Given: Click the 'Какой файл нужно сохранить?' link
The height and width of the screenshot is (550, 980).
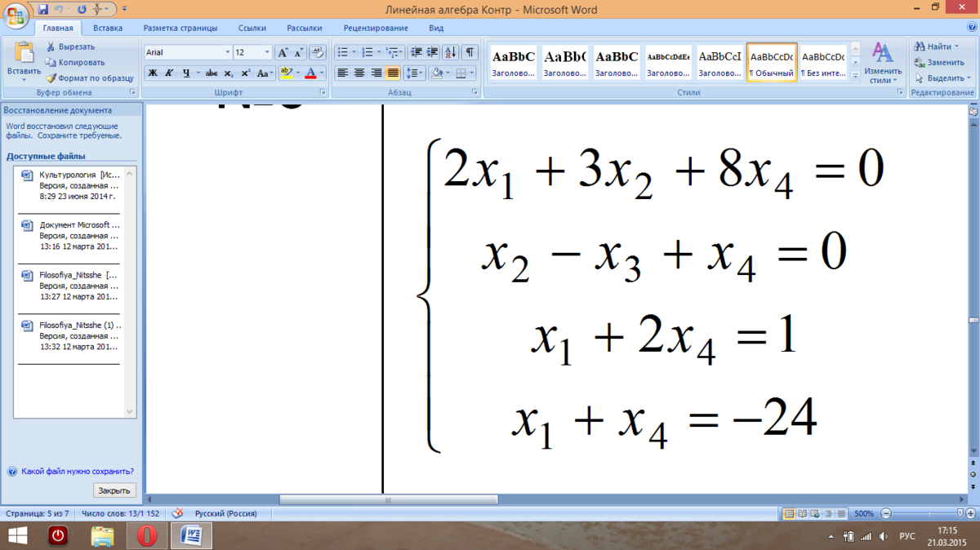Looking at the screenshot, I should (x=78, y=472).
